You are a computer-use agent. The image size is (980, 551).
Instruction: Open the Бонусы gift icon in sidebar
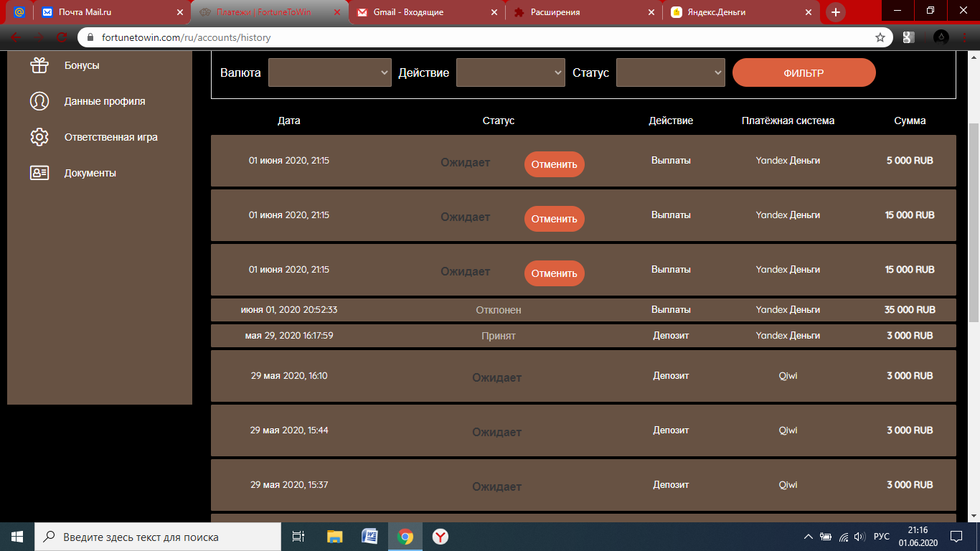coord(39,65)
